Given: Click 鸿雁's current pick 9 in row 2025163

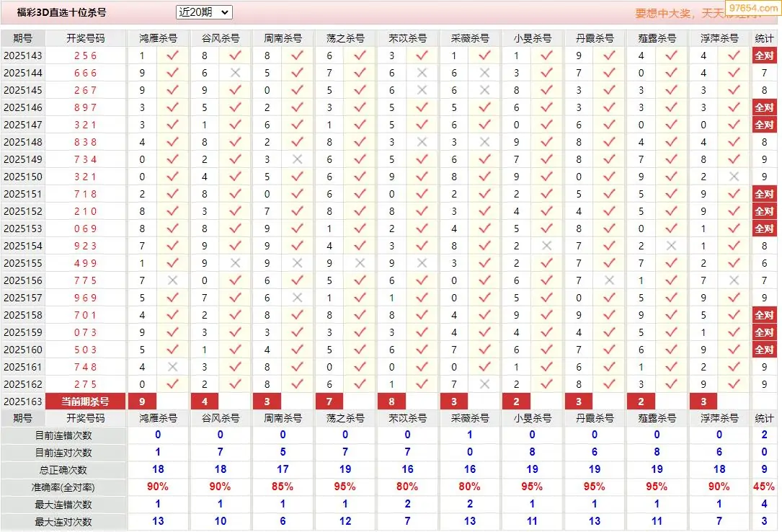Looking at the screenshot, I should (142, 402).
